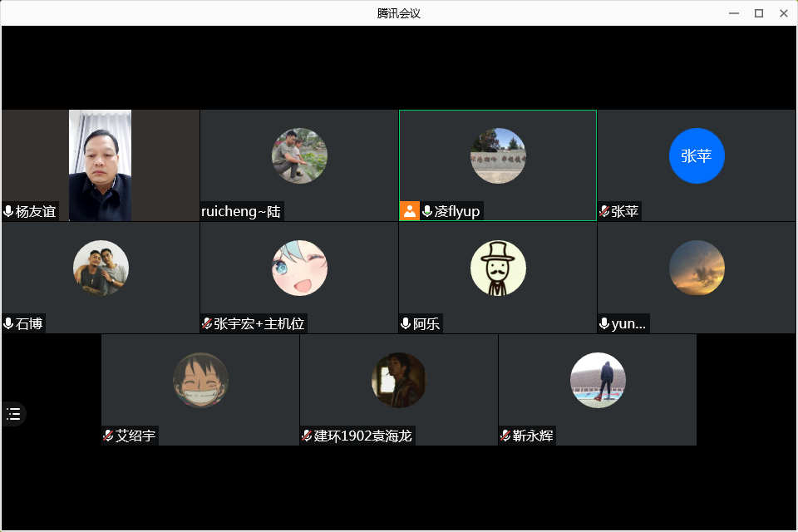Select 杨友谊's live video feed

click(100, 165)
